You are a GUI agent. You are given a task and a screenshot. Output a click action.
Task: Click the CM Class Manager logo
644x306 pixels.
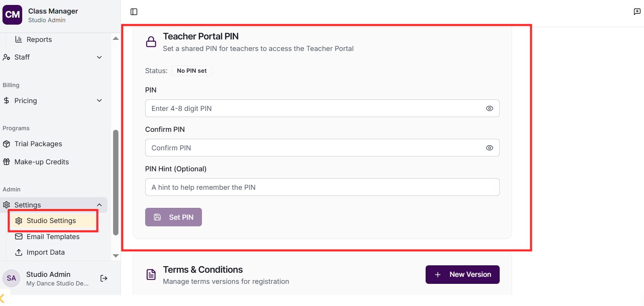tap(12, 15)
